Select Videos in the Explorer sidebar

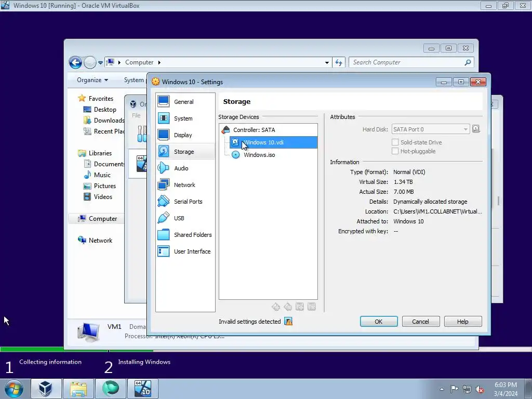pos(98,197)
